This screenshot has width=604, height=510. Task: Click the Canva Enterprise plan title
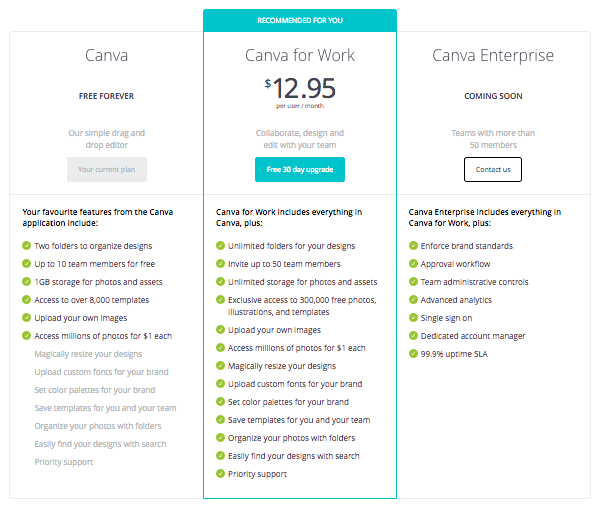tap(493, 56)
